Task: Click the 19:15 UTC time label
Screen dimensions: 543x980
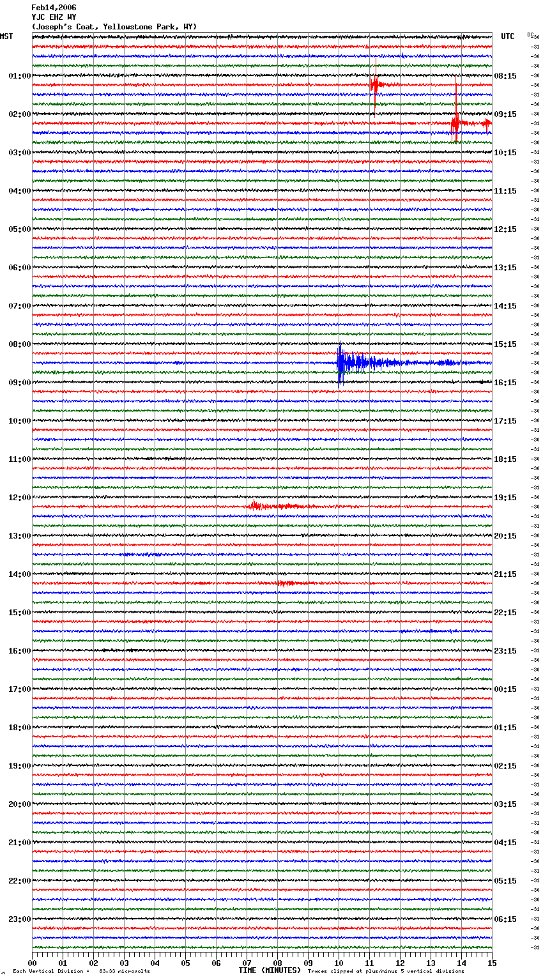Action: click(505, 498)
